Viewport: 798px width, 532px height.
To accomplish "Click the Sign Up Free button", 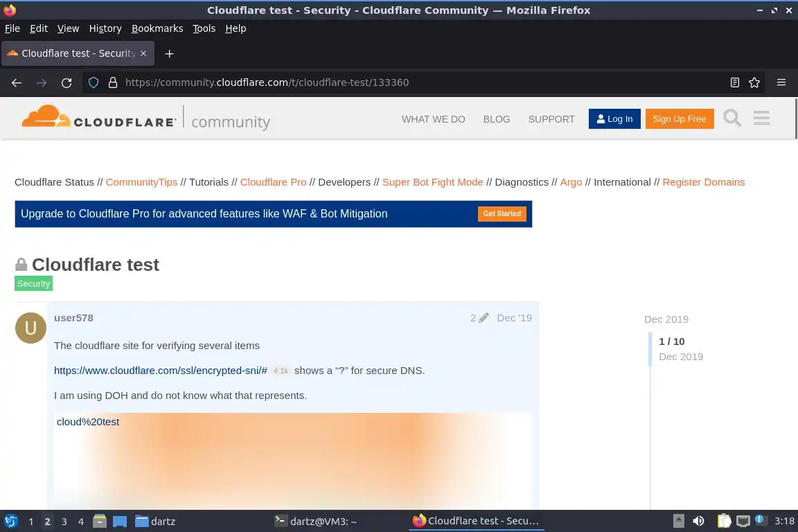I will tap(680, 118).
